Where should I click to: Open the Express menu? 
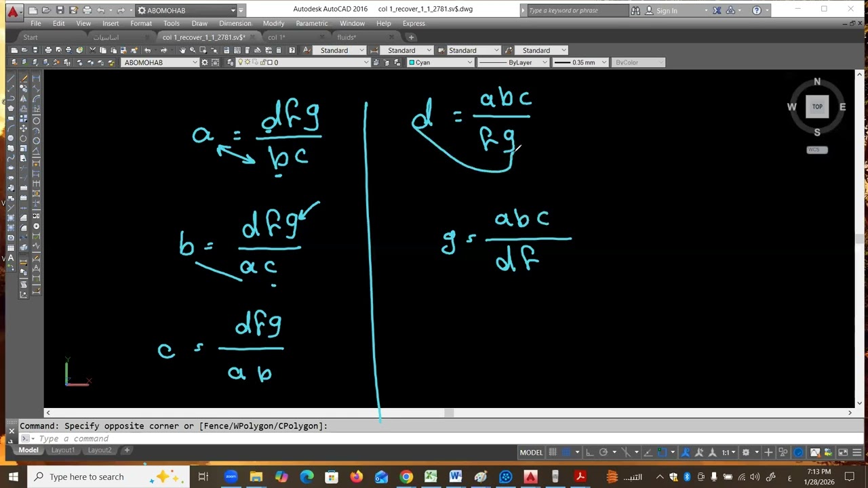coord(414,23)
